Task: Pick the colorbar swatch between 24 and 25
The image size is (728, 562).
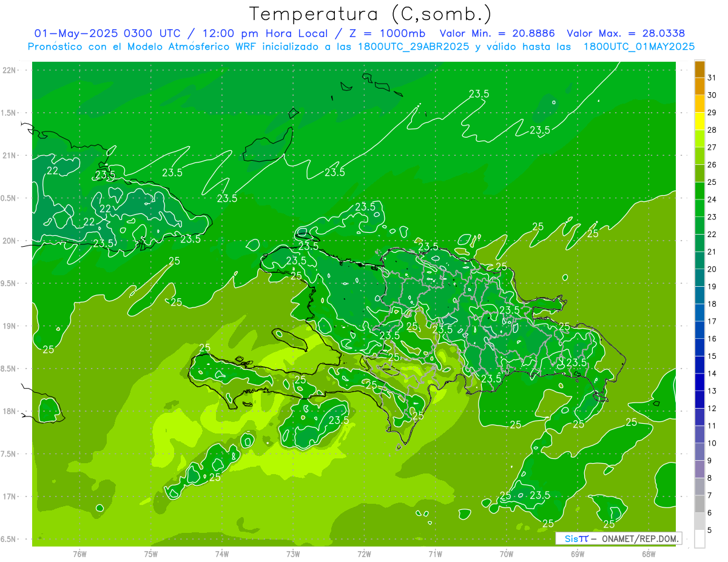Action: pos(699,190)
